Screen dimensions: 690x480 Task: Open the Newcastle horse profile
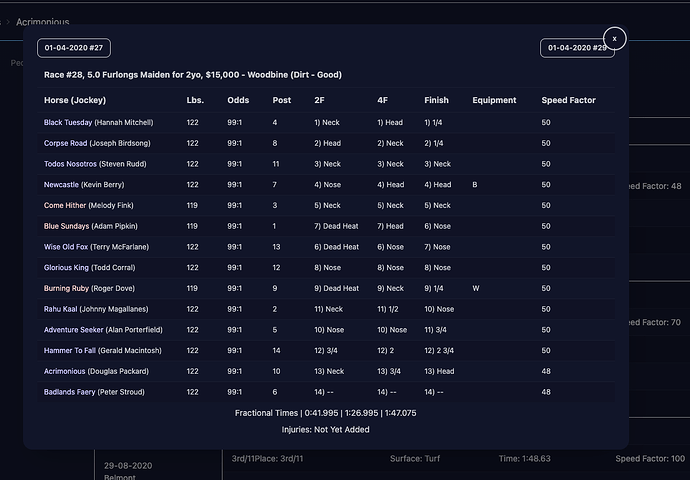pyautogui.click(x=62, y=185)
